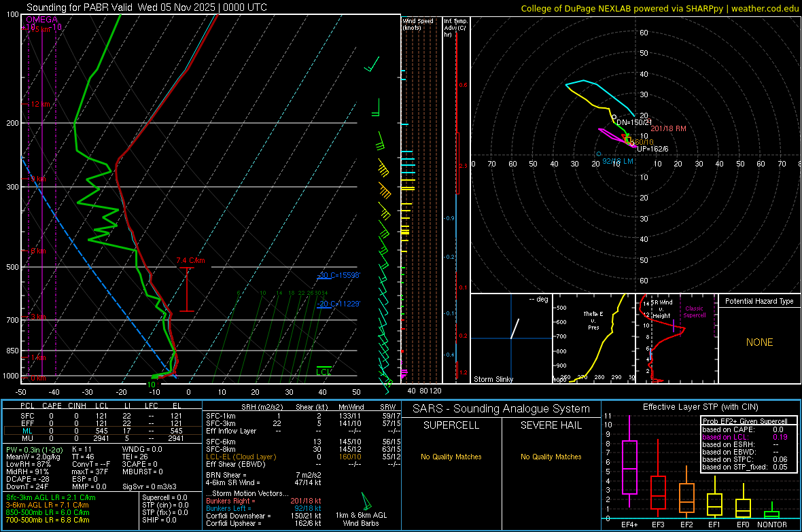Click the magenta 'Classic Supercell' label

tap(694, 312)
